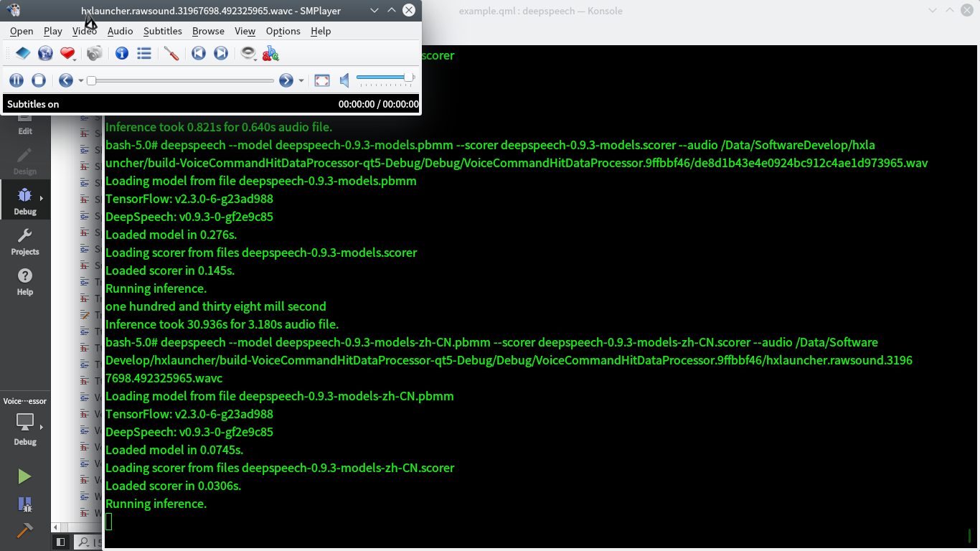Click the 'Subtitles on' status text
This screenshot has width=980, height=551.
[33, 104]
